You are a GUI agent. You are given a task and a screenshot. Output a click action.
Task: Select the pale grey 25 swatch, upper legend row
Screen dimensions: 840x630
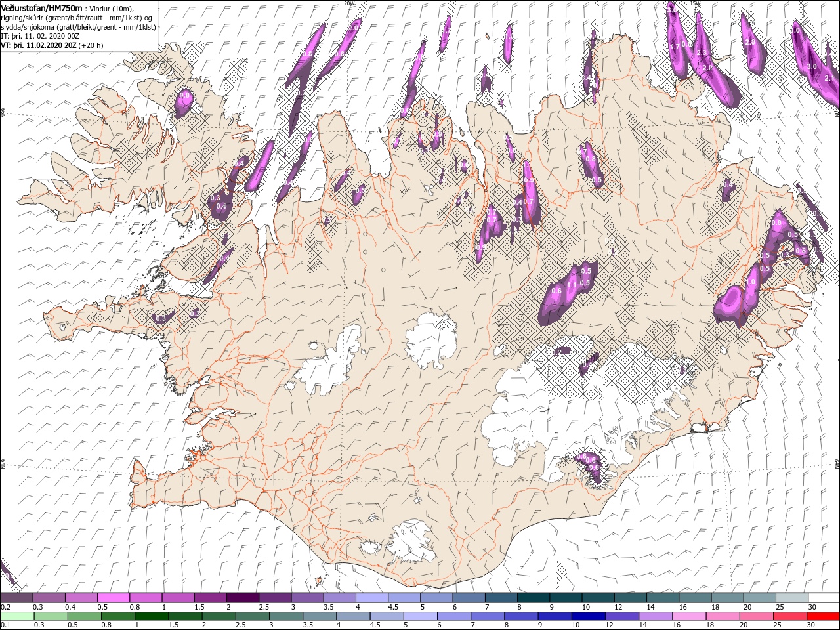[791, 598]
